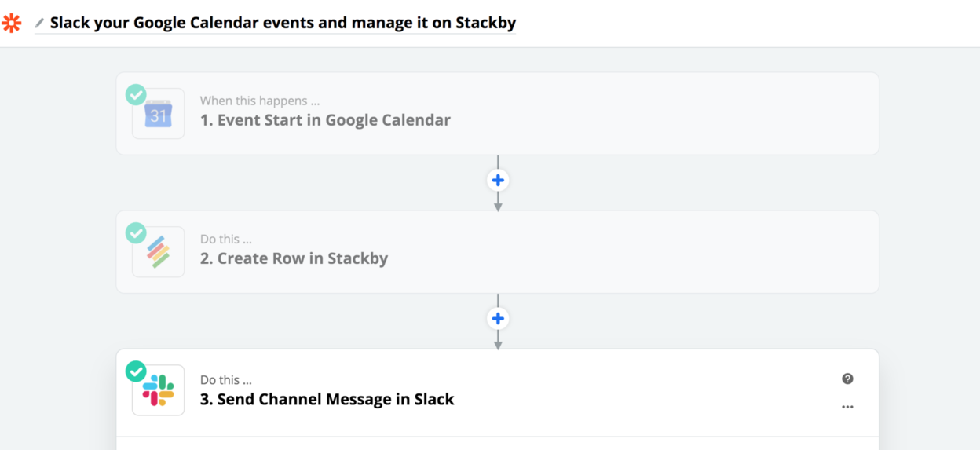Screen dimensions: 980x450
Task: Select the Stackby app icon
Action: (x=159, y=252)
